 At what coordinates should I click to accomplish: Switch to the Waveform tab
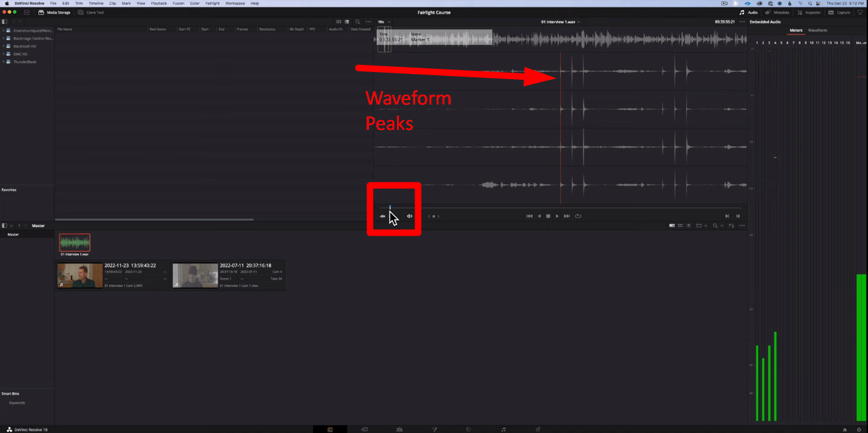(817, 30)
